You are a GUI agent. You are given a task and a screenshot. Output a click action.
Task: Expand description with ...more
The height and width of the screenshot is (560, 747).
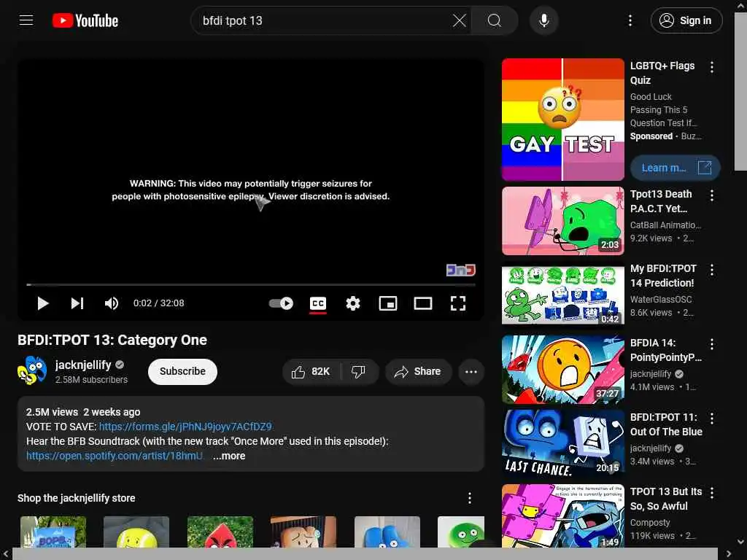[229, 456]
